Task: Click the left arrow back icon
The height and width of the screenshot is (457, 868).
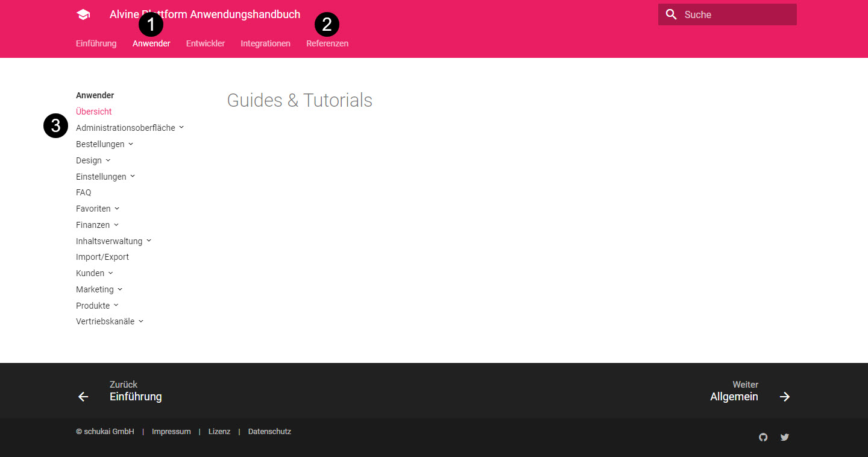Action: [83, 397]
